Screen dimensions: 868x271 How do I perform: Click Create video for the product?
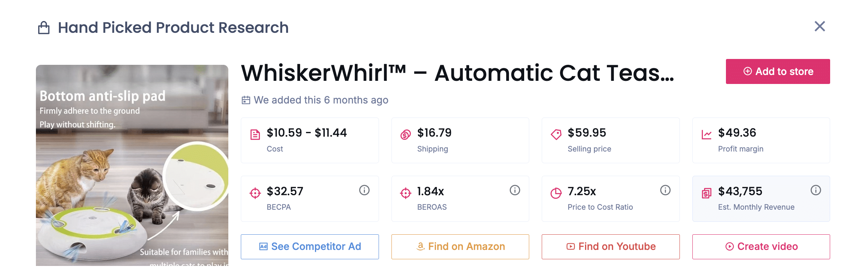tap(761, 246)
